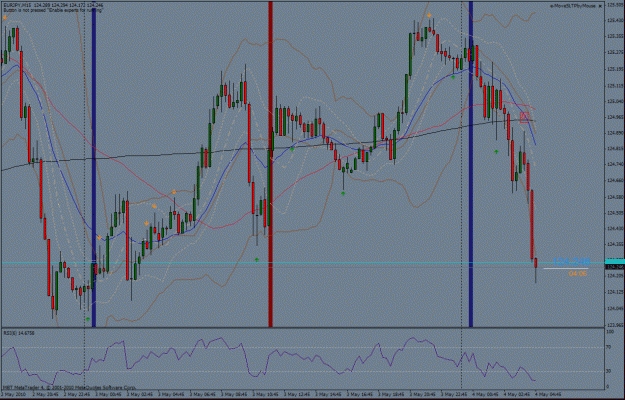The image size is (625, 400).
Task: Select the cyan horizontal price line
Action: (303, 263)
